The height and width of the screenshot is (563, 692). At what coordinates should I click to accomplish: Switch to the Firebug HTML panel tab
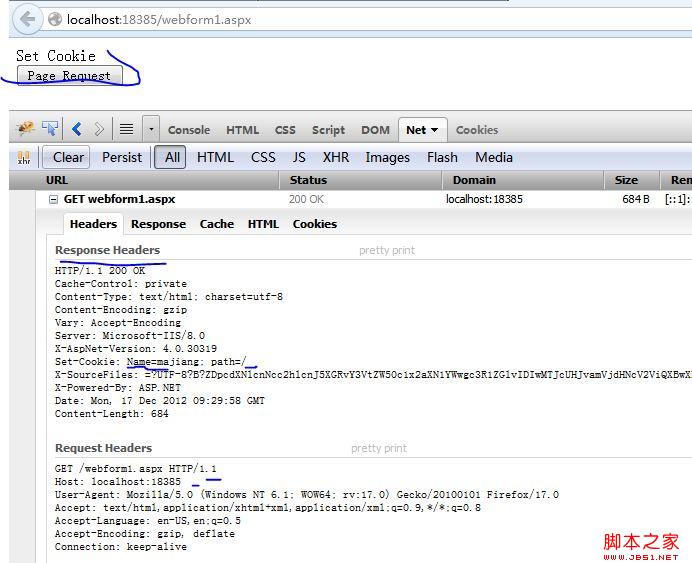(x=242, y=130)
